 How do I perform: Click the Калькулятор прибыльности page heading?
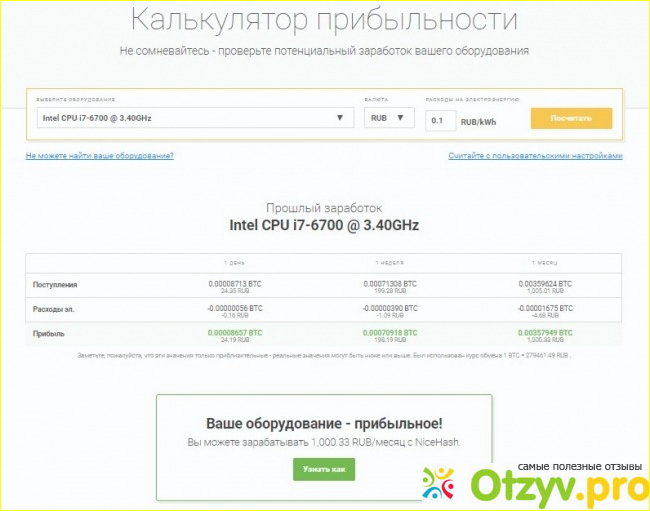coord(325,19)
